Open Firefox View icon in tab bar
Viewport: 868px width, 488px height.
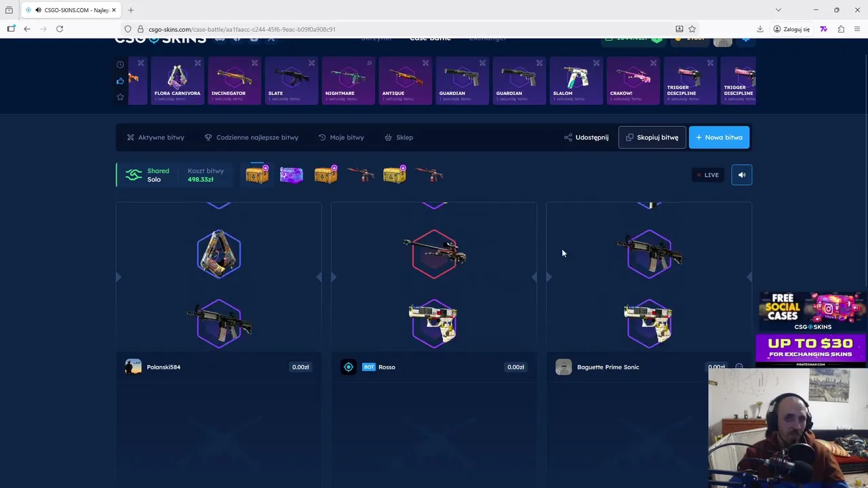coord(9,10)
